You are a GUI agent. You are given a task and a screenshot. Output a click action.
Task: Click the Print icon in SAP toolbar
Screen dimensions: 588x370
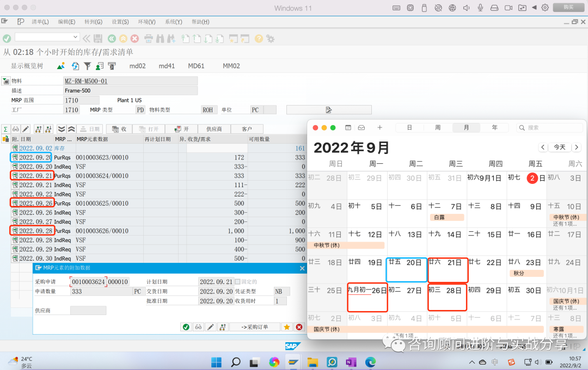click(x=149, y=38)
